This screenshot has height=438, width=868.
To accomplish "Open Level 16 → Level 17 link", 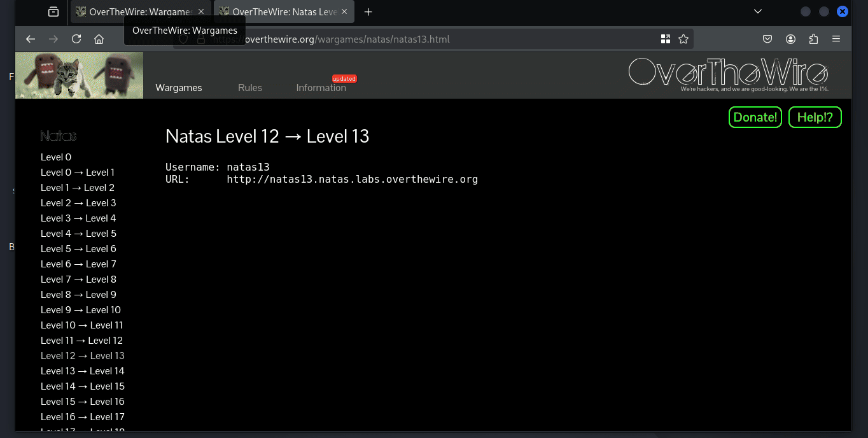I will pyautogui.click(x=83, y=417).
